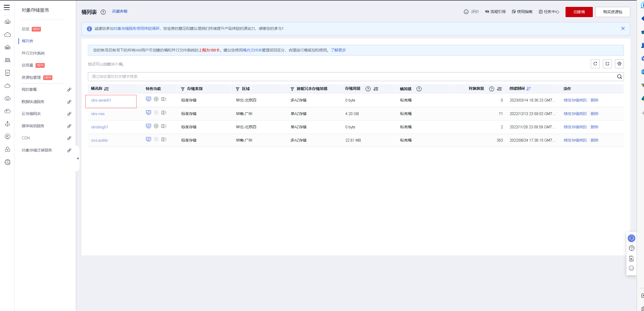Open 数据冗余存储策略 column filter
Screen dimensions: 644x311
tap(292, 89)
